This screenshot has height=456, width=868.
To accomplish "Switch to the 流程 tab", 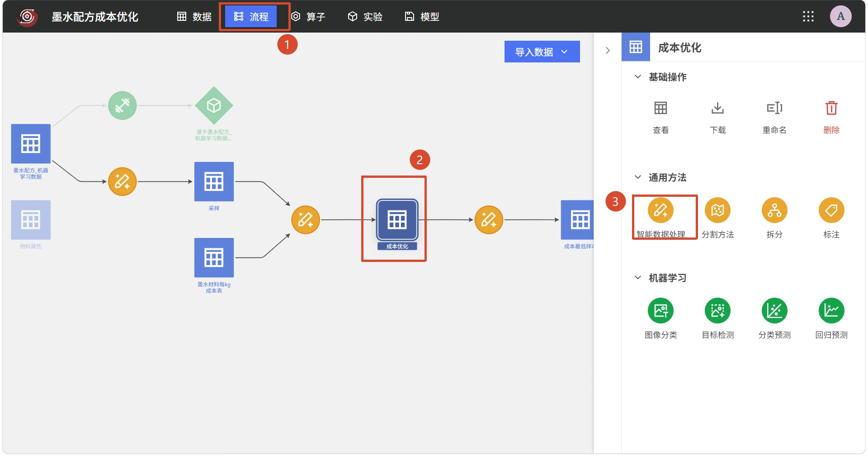I will click(x=251, y=17).
